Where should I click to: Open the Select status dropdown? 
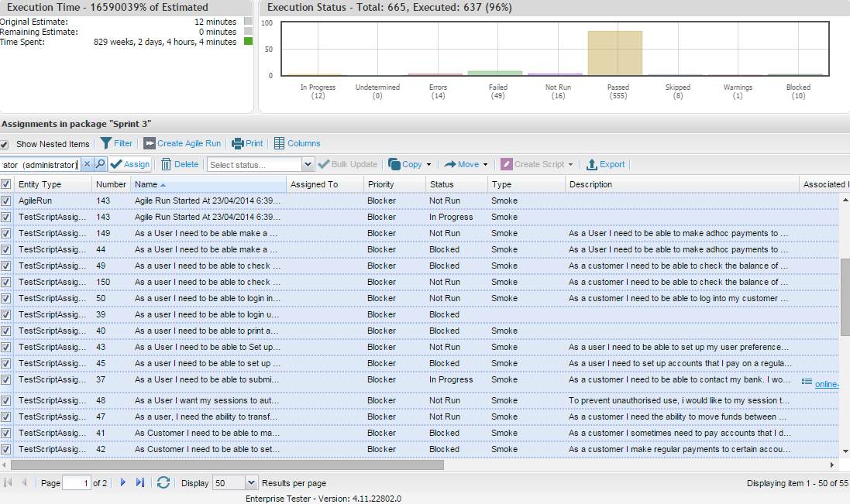coord(308,164)
